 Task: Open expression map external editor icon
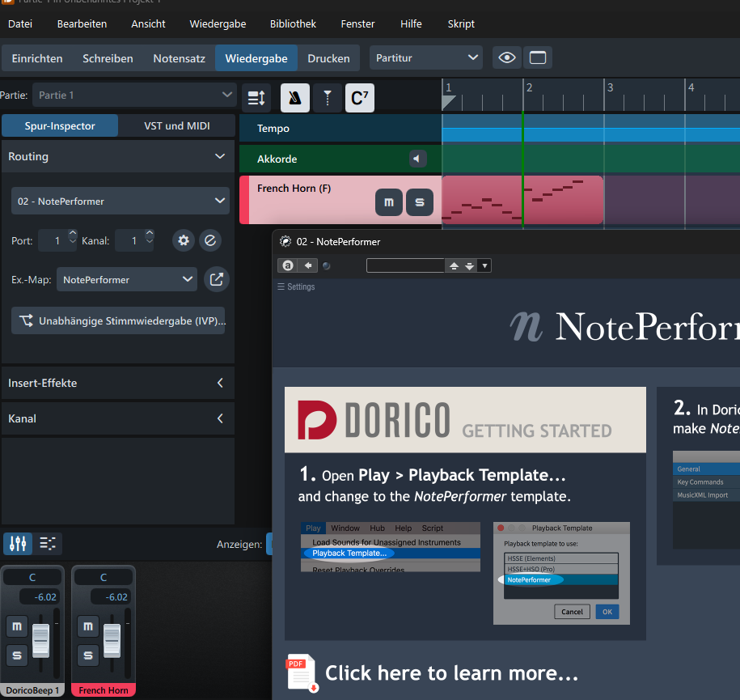coord(217,280)
